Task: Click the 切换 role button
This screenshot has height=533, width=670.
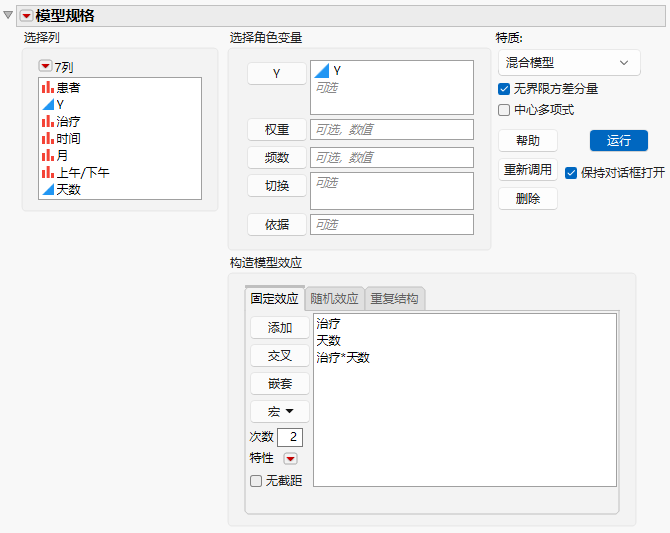Action: click(276, 186)
